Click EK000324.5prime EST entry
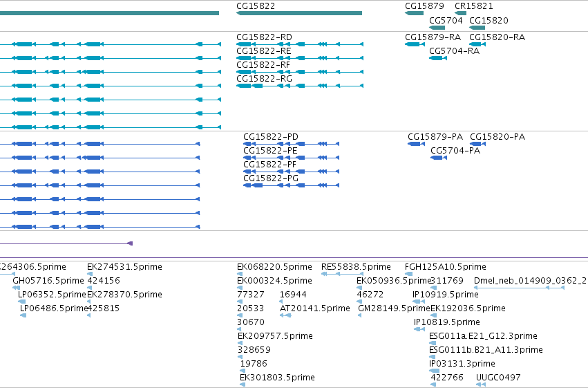Screen dimensions: 588x388 (274, 281)
